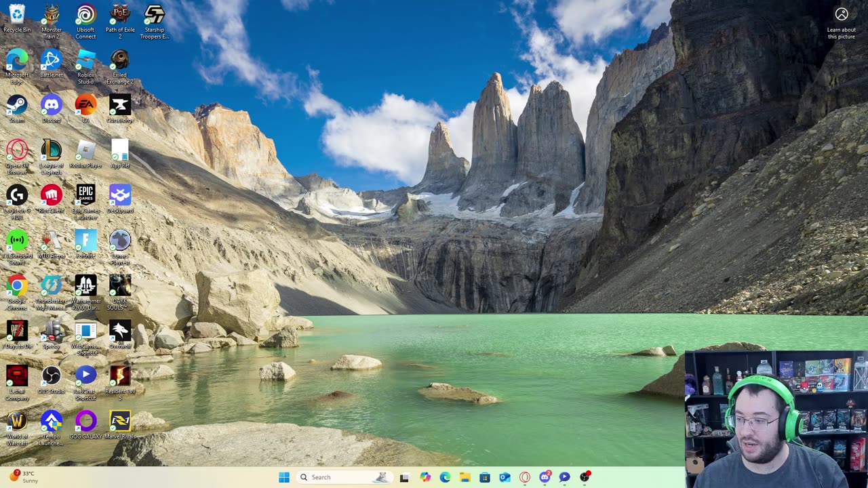Select the Logitech G HUB desktop shortcut
This screenshot has height=488, width=868.
click(17, 202)
